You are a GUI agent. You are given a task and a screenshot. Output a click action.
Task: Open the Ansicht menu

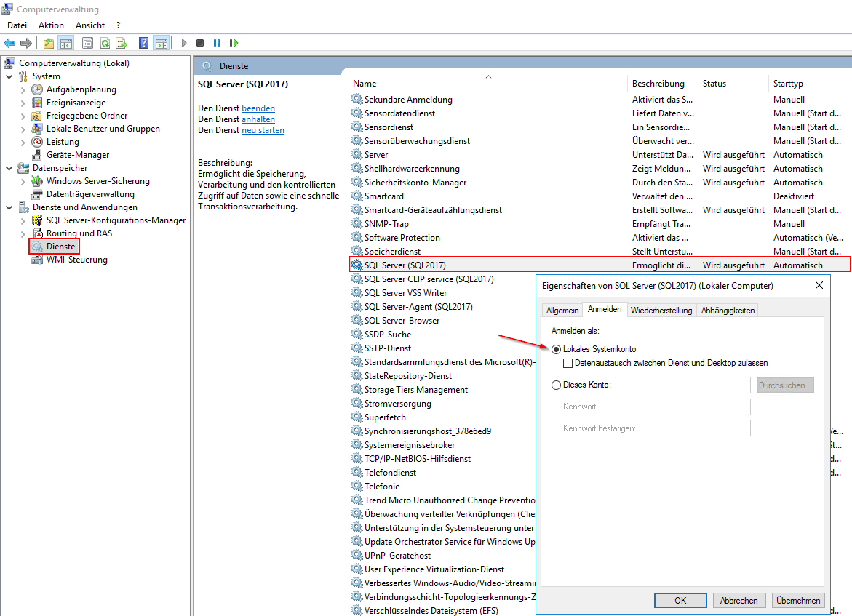[90, 25]
